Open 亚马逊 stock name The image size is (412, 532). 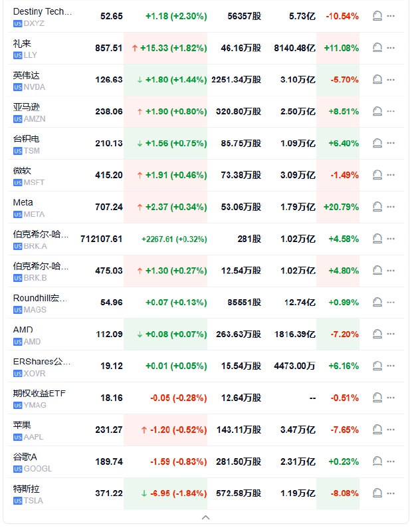(x=27, y=107)
